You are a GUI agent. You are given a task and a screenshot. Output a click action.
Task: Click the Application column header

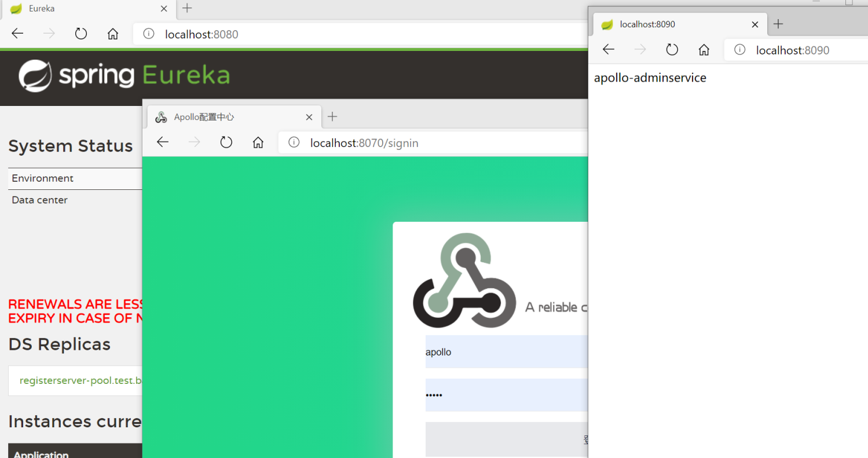41,454
